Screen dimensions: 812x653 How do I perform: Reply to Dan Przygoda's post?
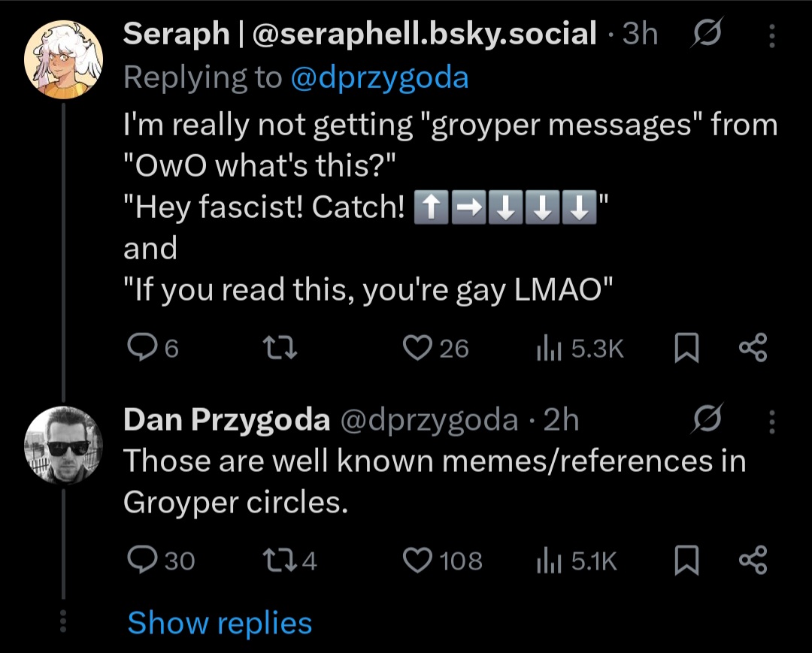(x=141, y=561)
